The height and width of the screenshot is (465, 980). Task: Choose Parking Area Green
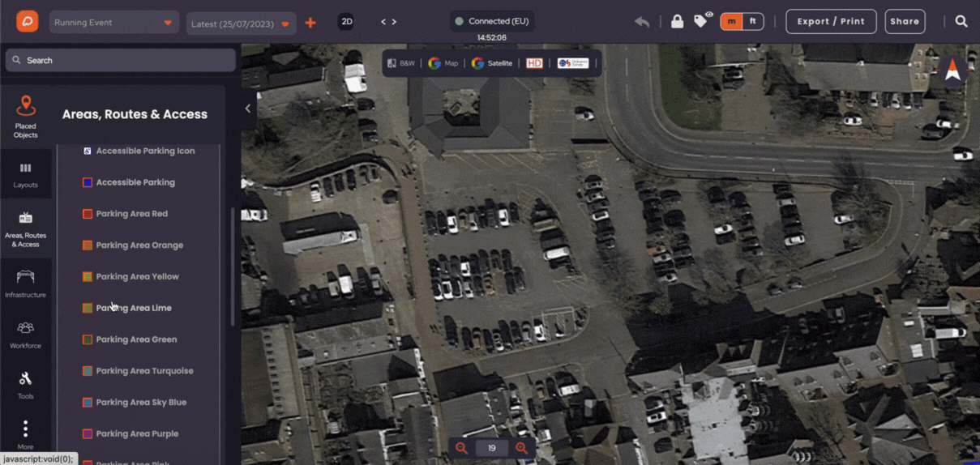(x=130, y=339)
